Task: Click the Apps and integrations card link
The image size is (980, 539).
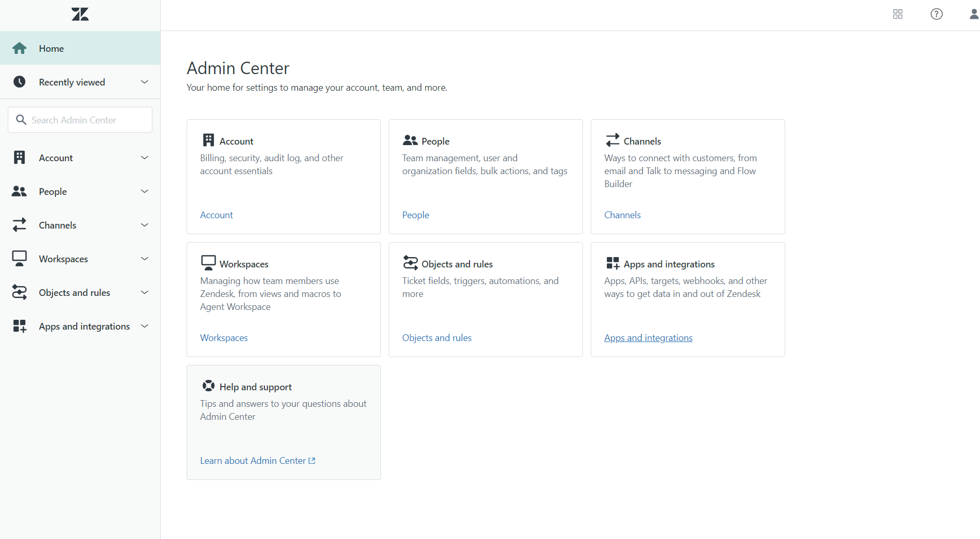Action: tap(648, 338)
